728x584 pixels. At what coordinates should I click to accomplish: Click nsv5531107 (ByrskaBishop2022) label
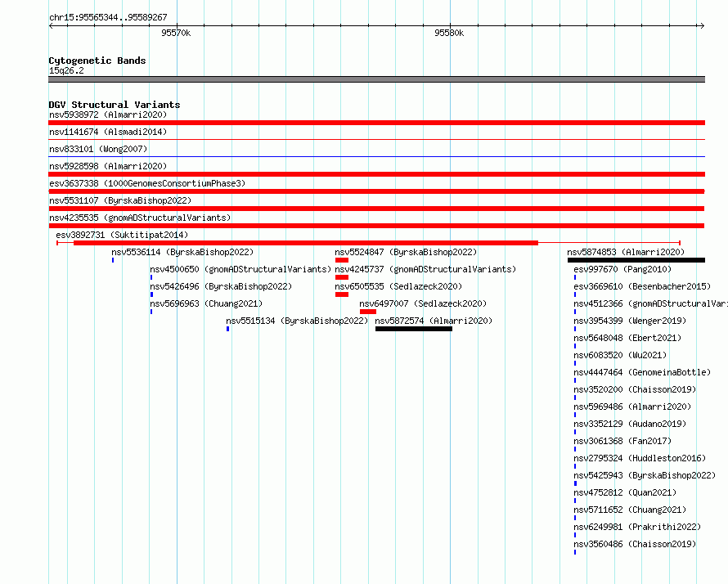point(120,200)
